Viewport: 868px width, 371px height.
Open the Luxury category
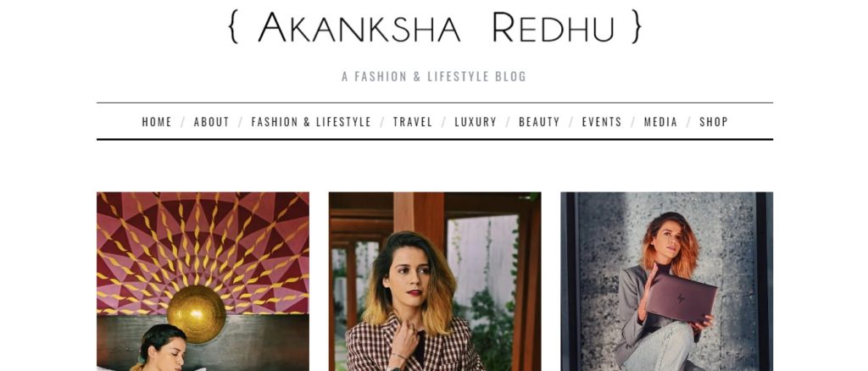[x=476, y=122]
